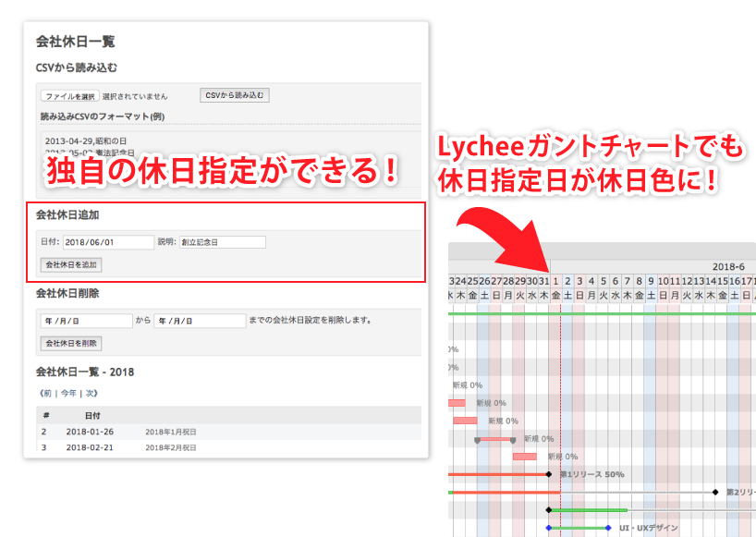Click the 日付 field showing 2018/06/01
756x537 pixels.
tap(108, 242)
